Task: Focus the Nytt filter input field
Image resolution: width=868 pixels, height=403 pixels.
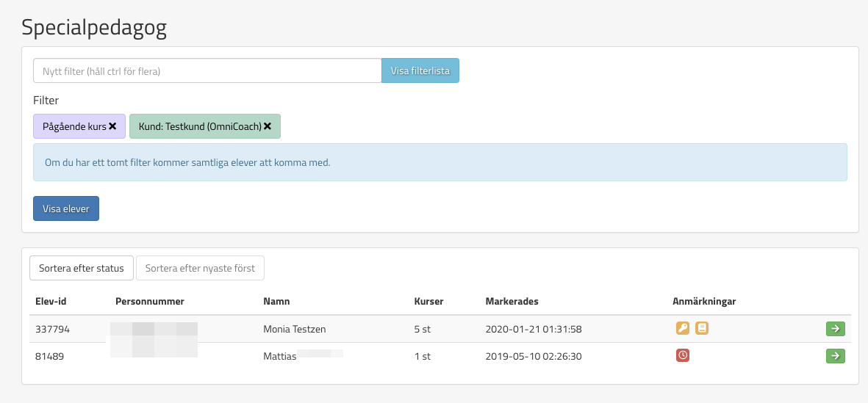Action: click(207, 70)
